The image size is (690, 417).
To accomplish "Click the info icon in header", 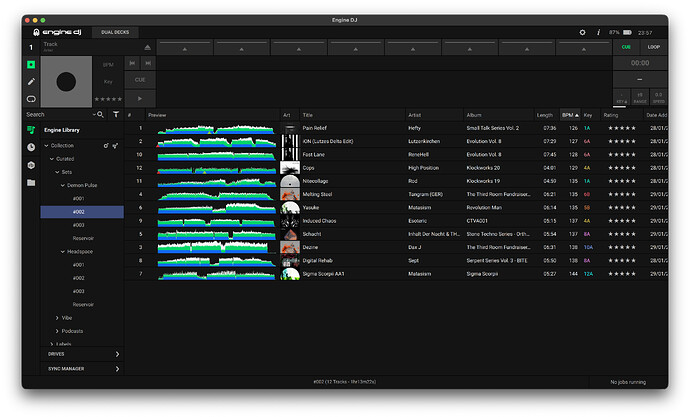I will click(x=599, y=32).
